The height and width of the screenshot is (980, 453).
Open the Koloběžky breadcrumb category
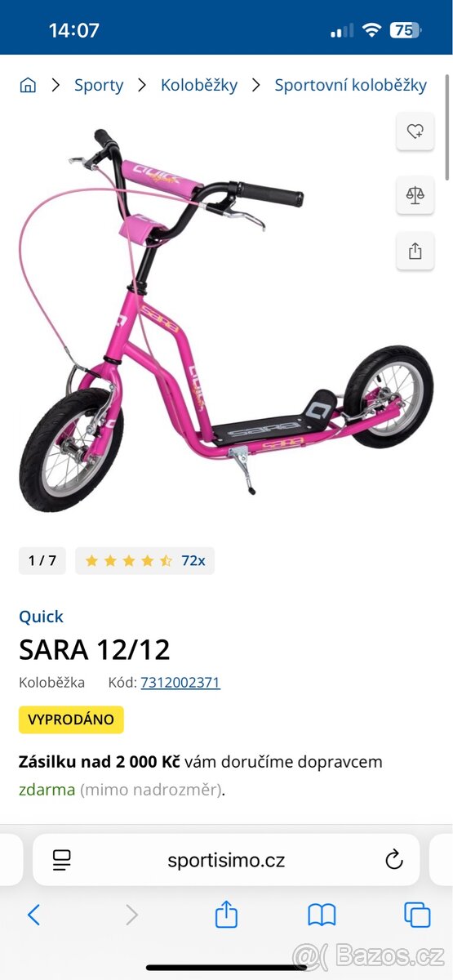pyautogui.click(x=199, y=85)
